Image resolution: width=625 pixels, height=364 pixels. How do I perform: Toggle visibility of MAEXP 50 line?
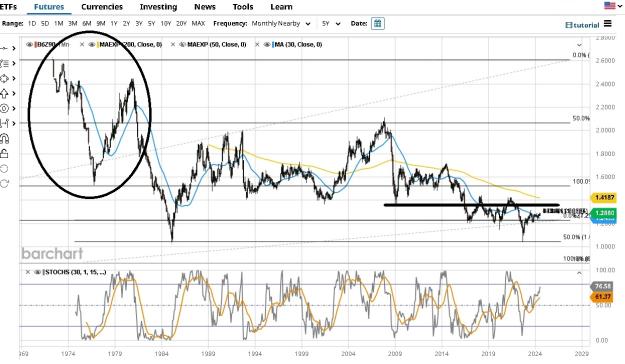click(x=183, y=45)
